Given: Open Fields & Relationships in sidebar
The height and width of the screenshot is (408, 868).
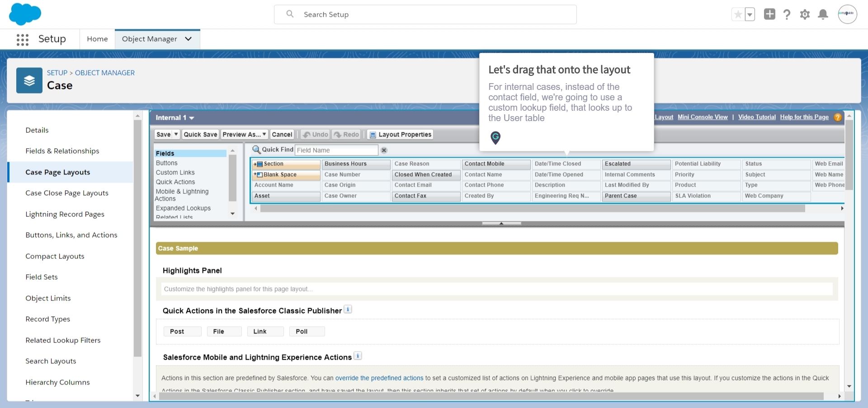Looking at the screenshot, I should [62, 151].
